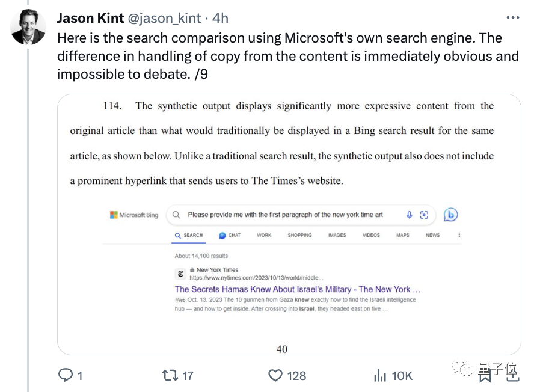Switch to the IMAGES tab
Viewport: 534px width, 392px height.
coord(337,235)
